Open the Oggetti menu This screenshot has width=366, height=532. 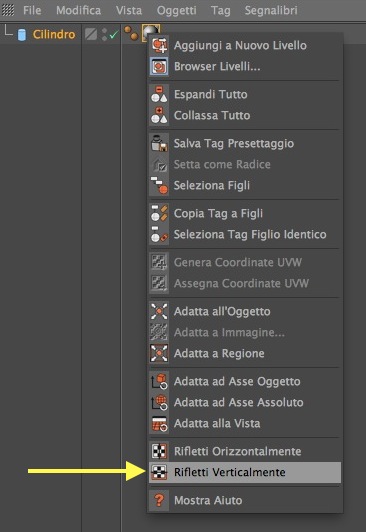176,11
